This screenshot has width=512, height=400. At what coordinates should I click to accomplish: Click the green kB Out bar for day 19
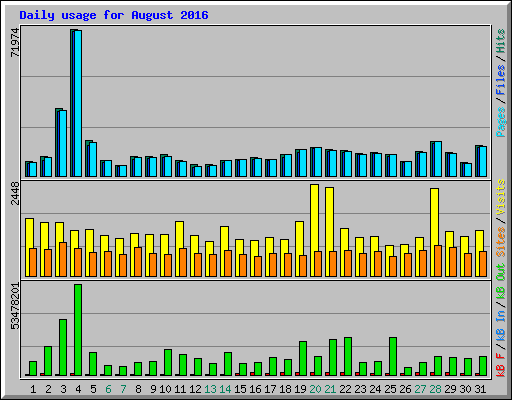(303, 359)
